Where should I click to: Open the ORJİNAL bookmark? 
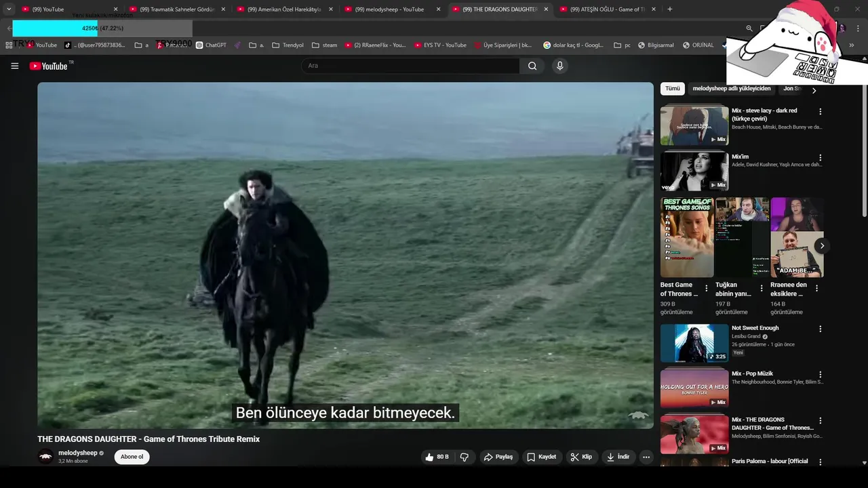[x=698, y=45]
